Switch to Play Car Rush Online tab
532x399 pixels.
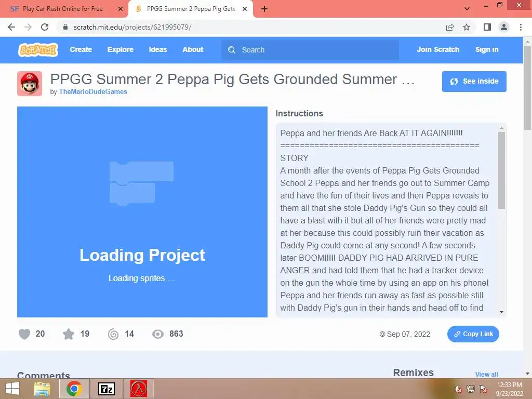coord(63,9)
